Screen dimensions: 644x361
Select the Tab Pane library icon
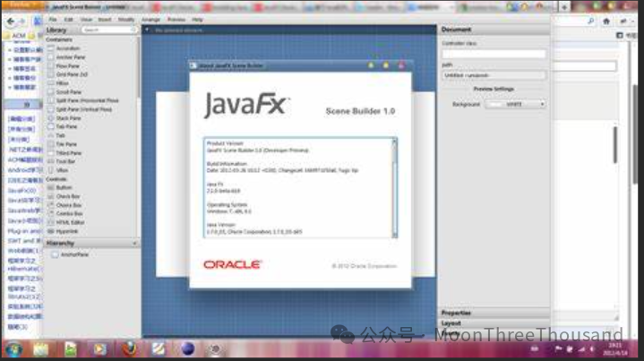(x=50, y=126)
